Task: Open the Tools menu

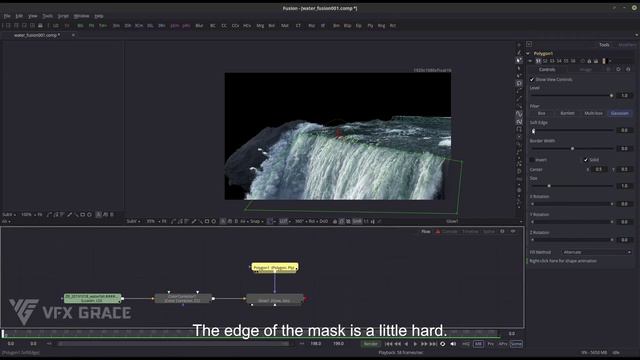Action: click(48, 16)
